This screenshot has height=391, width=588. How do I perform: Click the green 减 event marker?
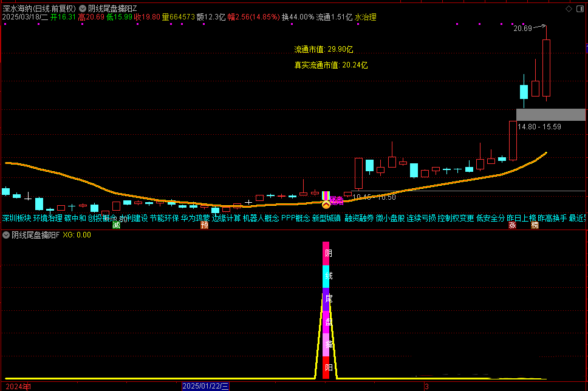116,225
